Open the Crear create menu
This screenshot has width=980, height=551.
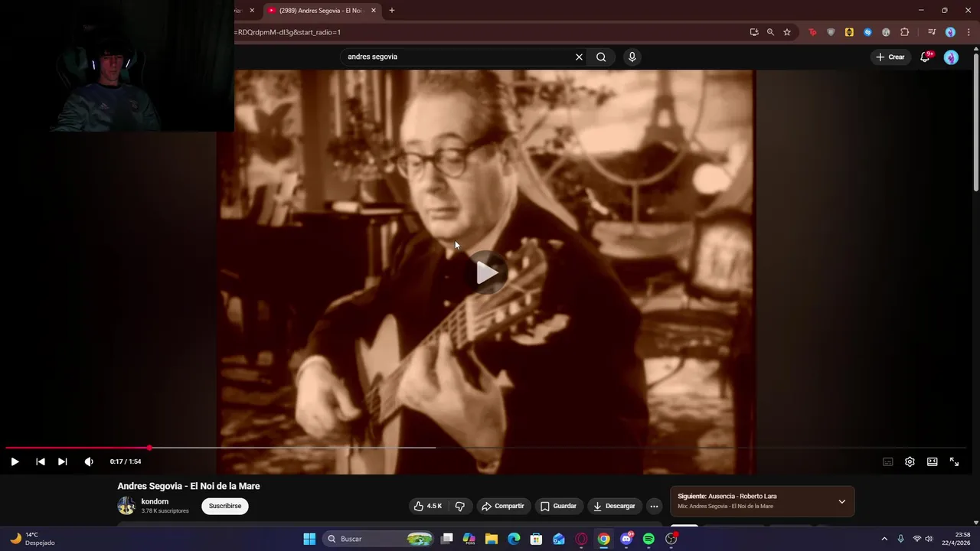click(890, 57)
